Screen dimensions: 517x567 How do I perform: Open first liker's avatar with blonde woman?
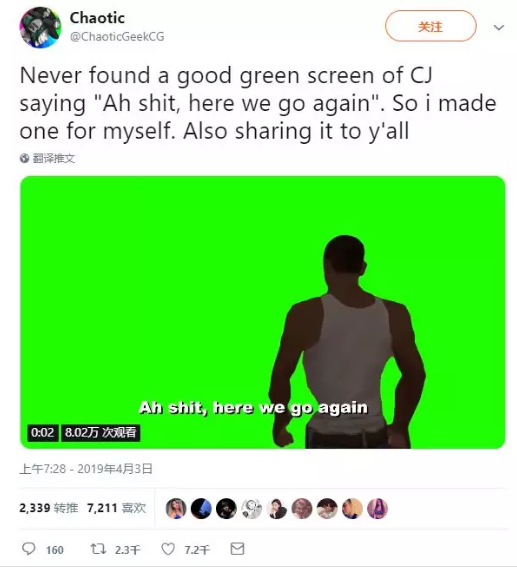click(176, 508)
